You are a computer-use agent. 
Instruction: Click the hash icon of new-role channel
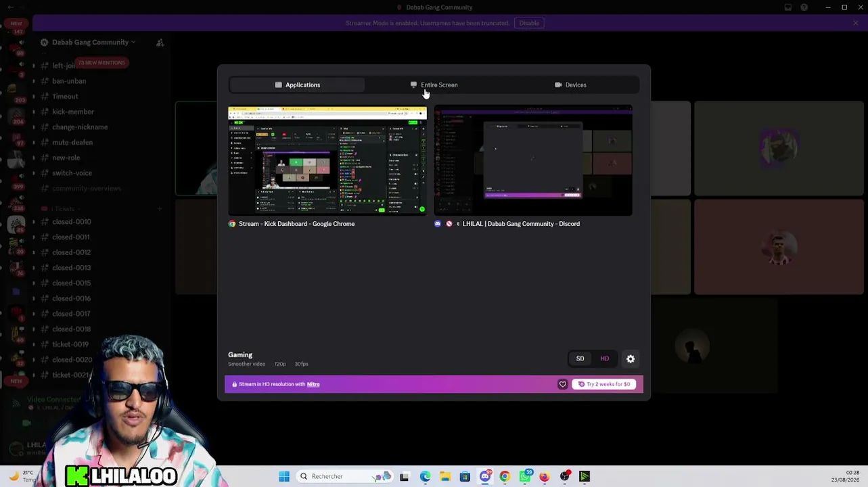tap(44, 158)
